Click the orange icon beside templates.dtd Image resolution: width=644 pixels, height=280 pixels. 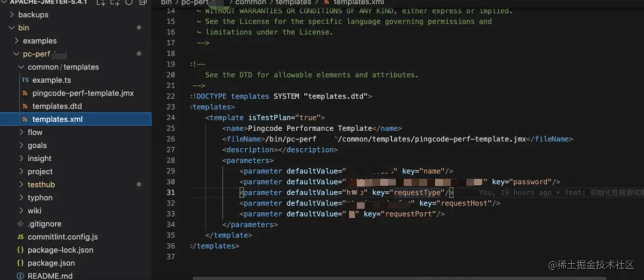pyautogui.click(x=25, y=106)
